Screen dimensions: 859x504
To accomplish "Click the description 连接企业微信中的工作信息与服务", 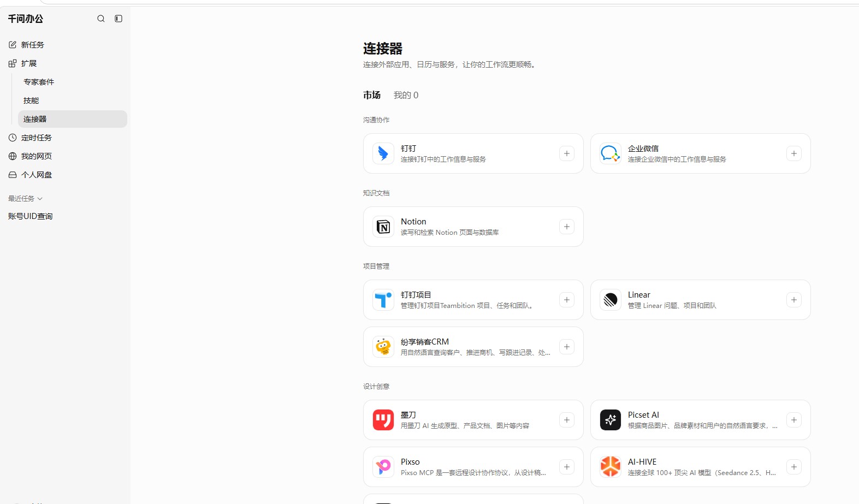I will coord(677,159).
